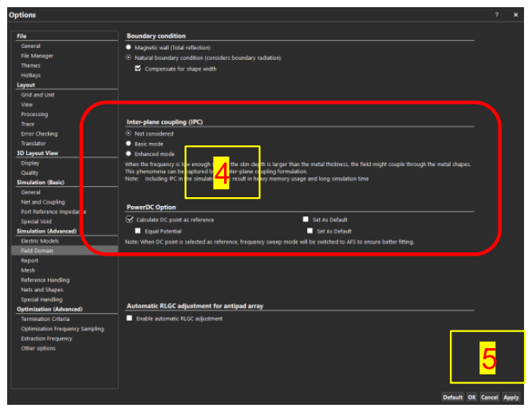This screenshot has width=532, height=412.
Task: Select Field Domain in the tree
Action: click(x=37, y=251)
